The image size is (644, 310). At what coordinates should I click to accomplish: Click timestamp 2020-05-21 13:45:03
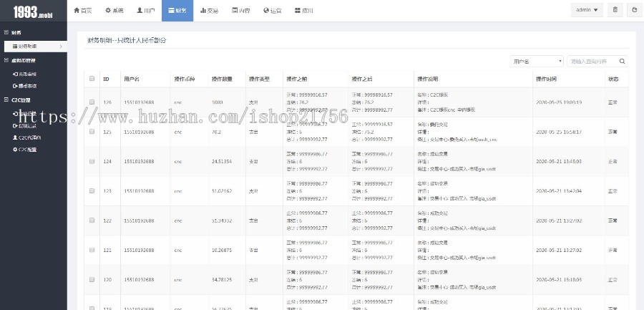pyautogui.click(x=559, y=162)
